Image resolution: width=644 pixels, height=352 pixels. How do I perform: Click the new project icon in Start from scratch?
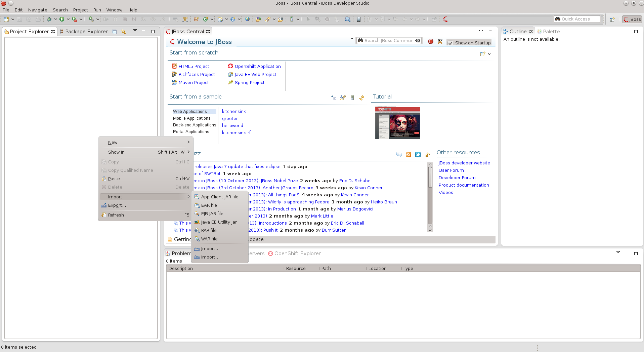(483, 54)
